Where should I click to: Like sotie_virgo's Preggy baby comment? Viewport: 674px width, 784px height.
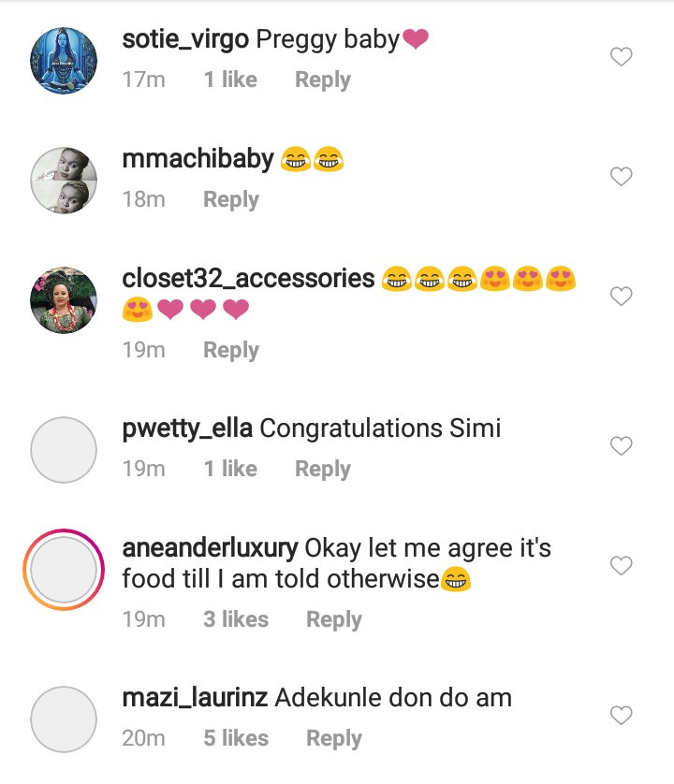pos(622,58)
